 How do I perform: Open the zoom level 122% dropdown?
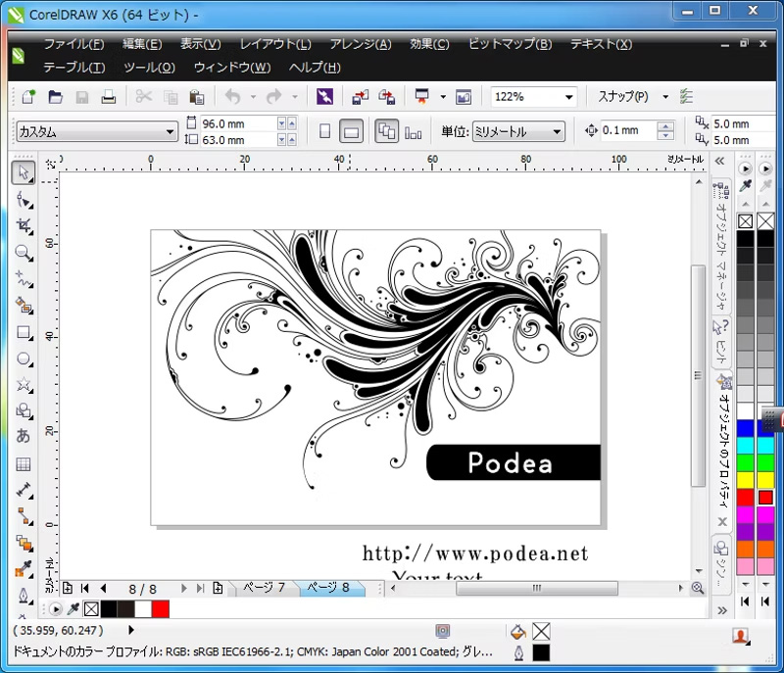click(568, 97)
